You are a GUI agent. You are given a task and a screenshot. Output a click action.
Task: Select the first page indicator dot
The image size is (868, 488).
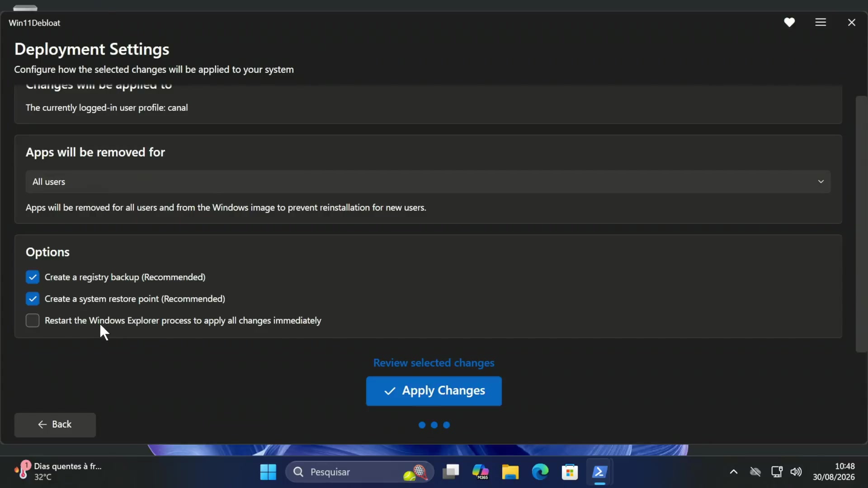click(x=422, y=425)
